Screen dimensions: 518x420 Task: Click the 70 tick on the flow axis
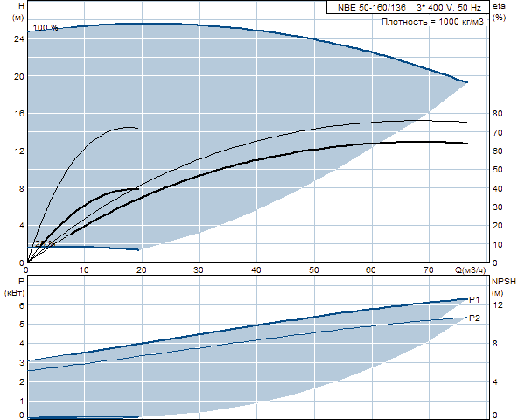(x=429, y=270)
